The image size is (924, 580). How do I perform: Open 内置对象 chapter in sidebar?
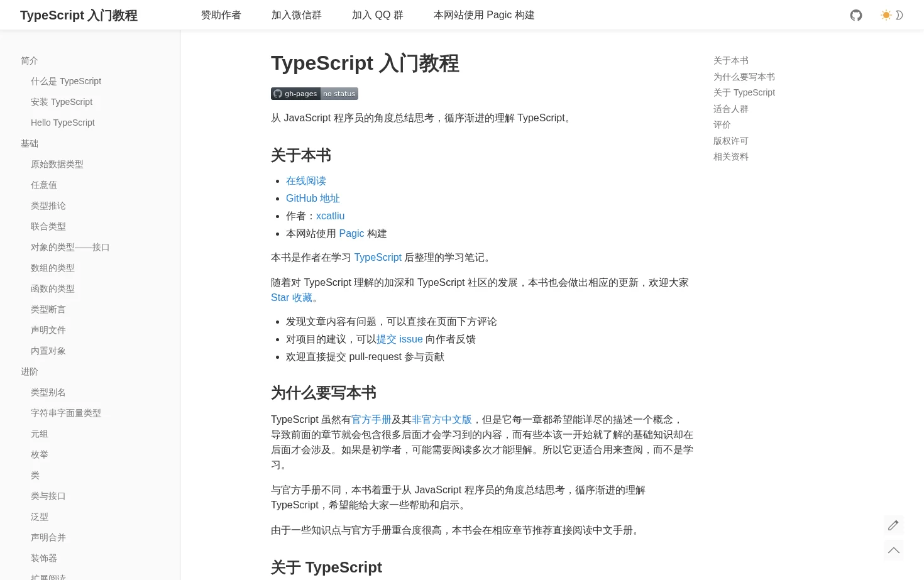click(x=48, y=351)
